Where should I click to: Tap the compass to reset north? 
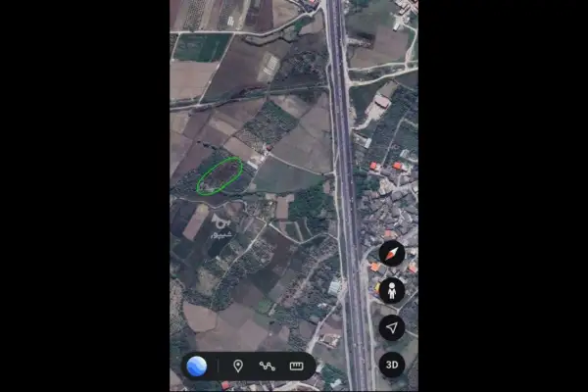click(x=391, y=254)
